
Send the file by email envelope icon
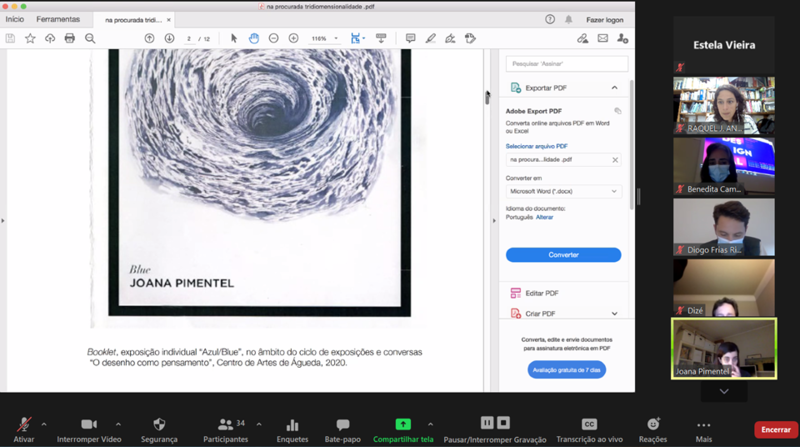click(x=603, y=38)
